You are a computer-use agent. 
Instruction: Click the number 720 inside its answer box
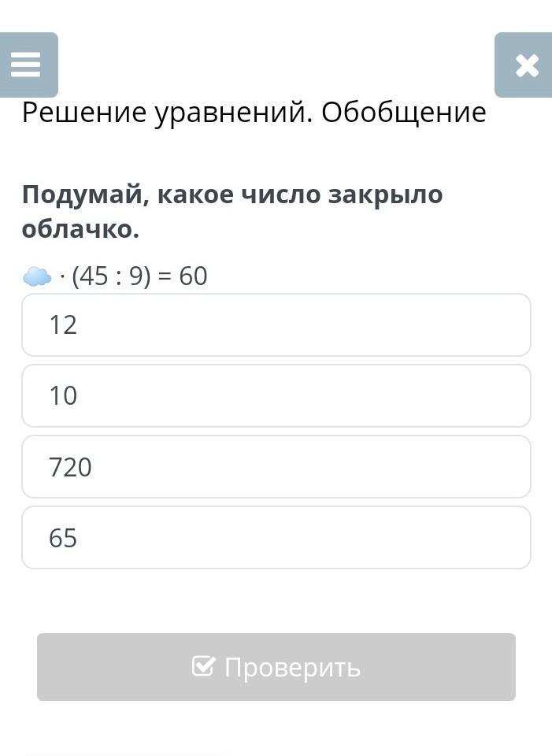coord(70,467)
